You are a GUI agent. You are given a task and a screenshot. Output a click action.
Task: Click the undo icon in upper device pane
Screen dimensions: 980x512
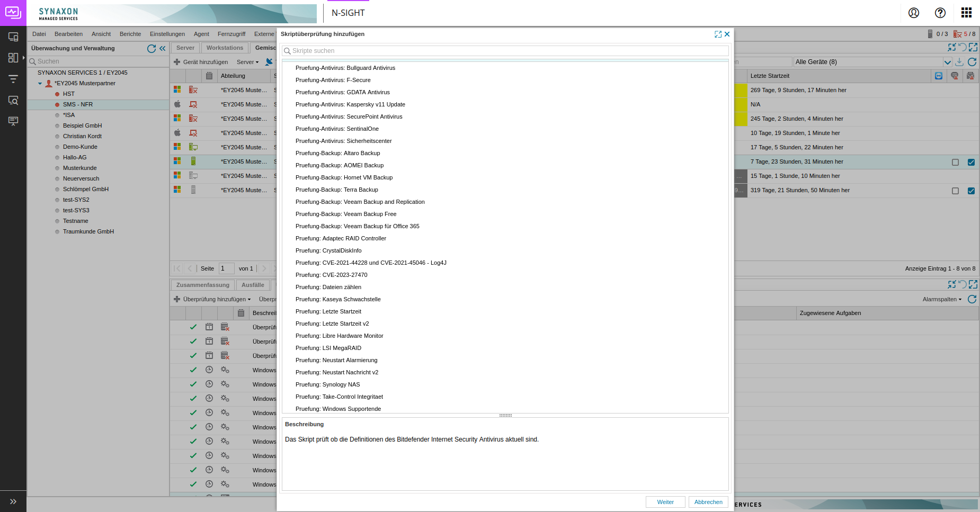click(963, 47)
